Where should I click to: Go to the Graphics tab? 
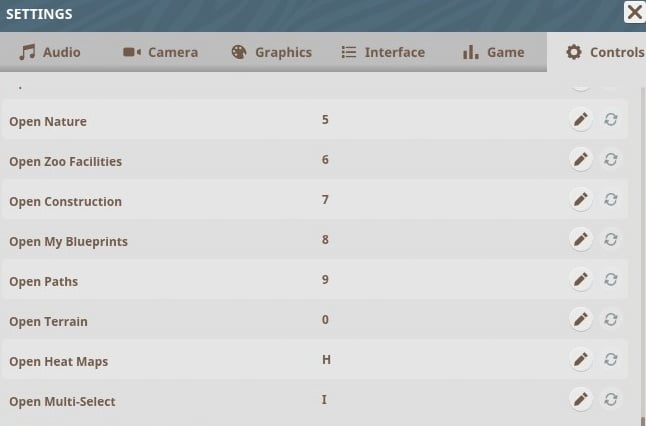click(271, 52)
